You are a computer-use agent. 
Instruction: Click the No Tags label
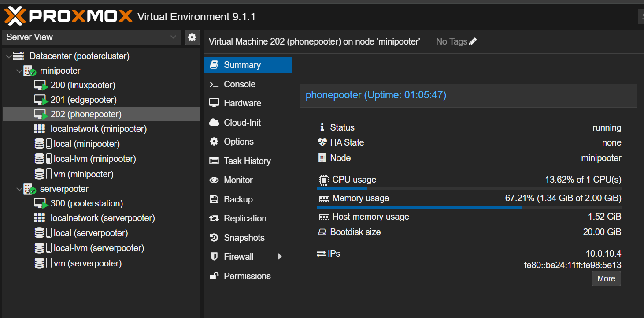(452, 41)
